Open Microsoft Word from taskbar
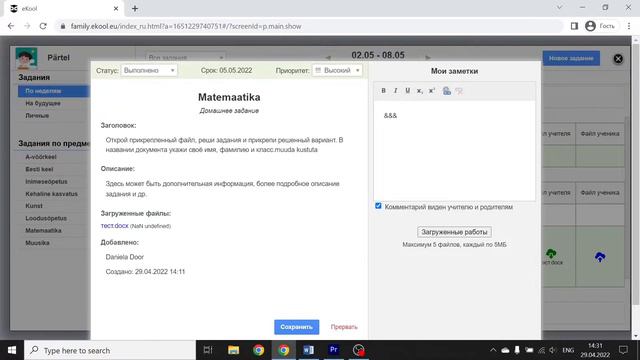This screenshot has height=360, width=640. pos(309,350)
